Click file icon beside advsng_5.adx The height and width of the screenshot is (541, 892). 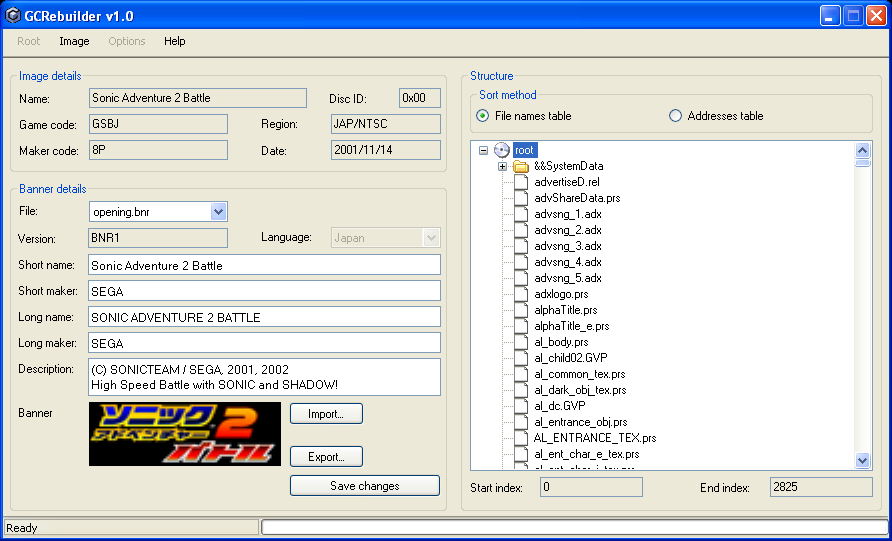click(x=521, y=278)
